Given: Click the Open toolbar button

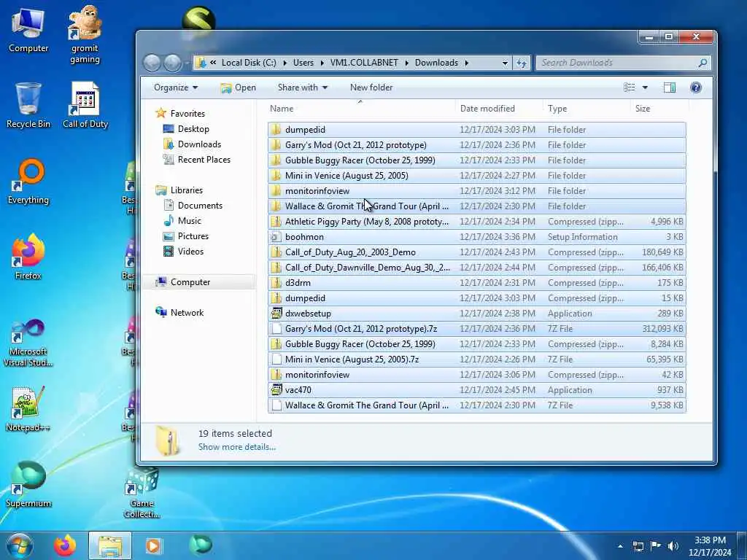Looking at the screenshot, I should 239,87.
